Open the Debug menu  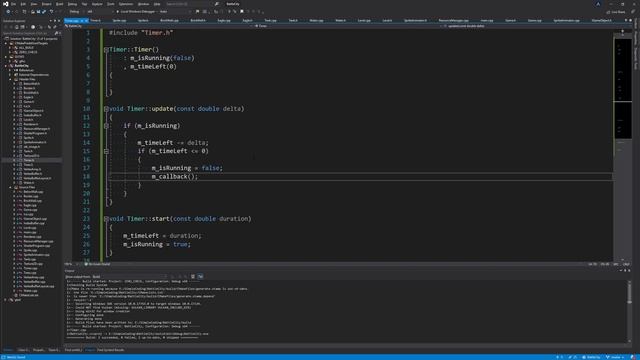coord(72,4)
